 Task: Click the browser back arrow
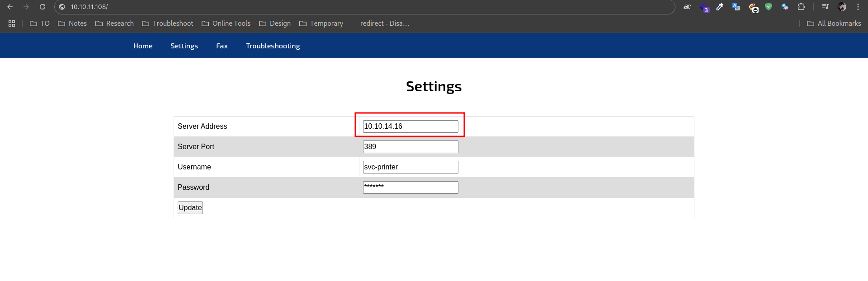pyautogui.click(x=10, y=7)
